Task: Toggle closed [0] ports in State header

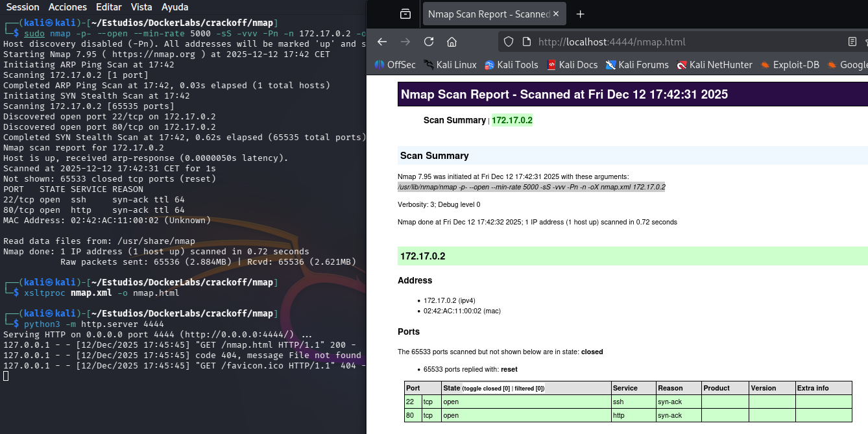Action: [x=495, y=389]
